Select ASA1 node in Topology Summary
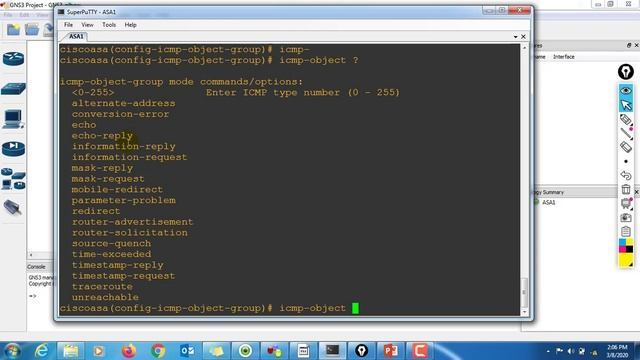The width and height of the screenshot is (640, 360). pos(548,202)
